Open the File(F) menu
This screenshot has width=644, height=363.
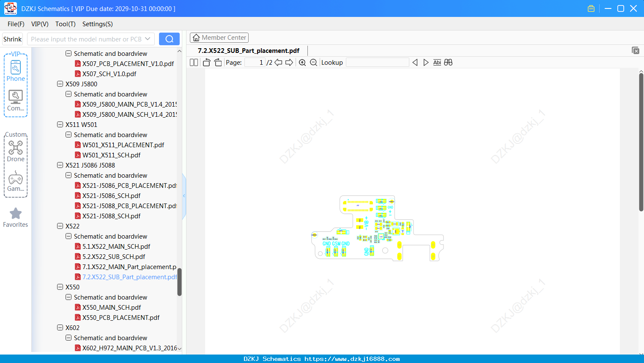(16, 24)
